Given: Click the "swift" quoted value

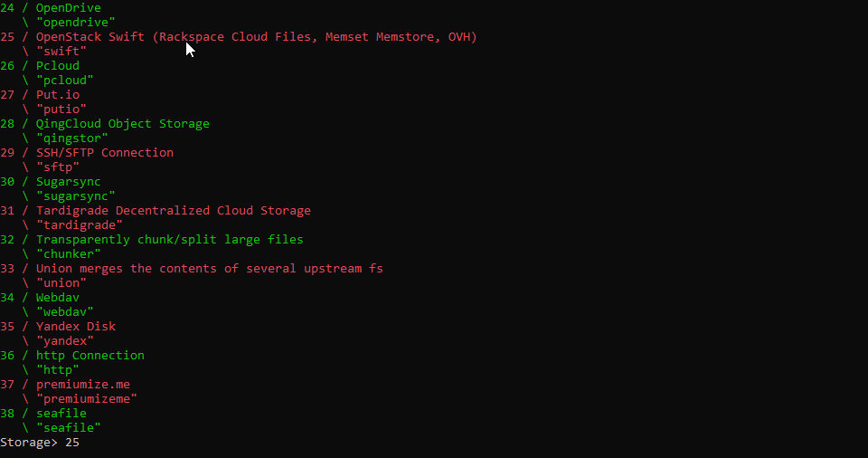Looking at the screenshot, I should [x=61, y=52].
